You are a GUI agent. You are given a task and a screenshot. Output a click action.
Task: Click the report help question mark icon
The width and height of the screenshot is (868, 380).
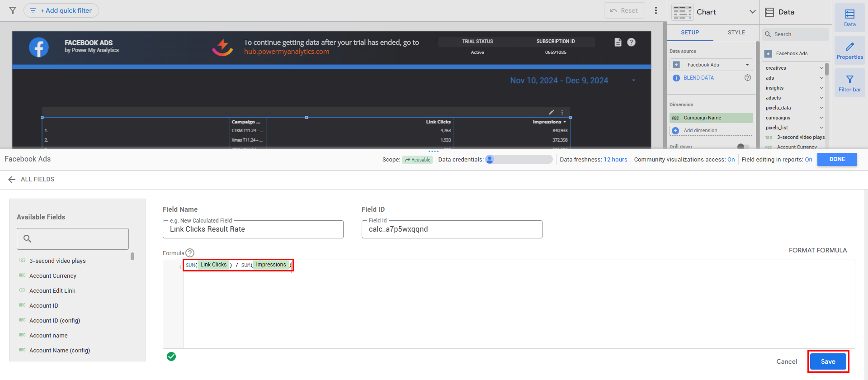(x=632, y=42)
